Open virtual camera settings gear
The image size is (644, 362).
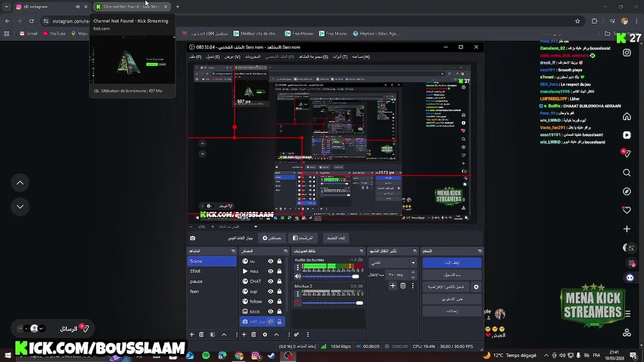tap(476, 287)
